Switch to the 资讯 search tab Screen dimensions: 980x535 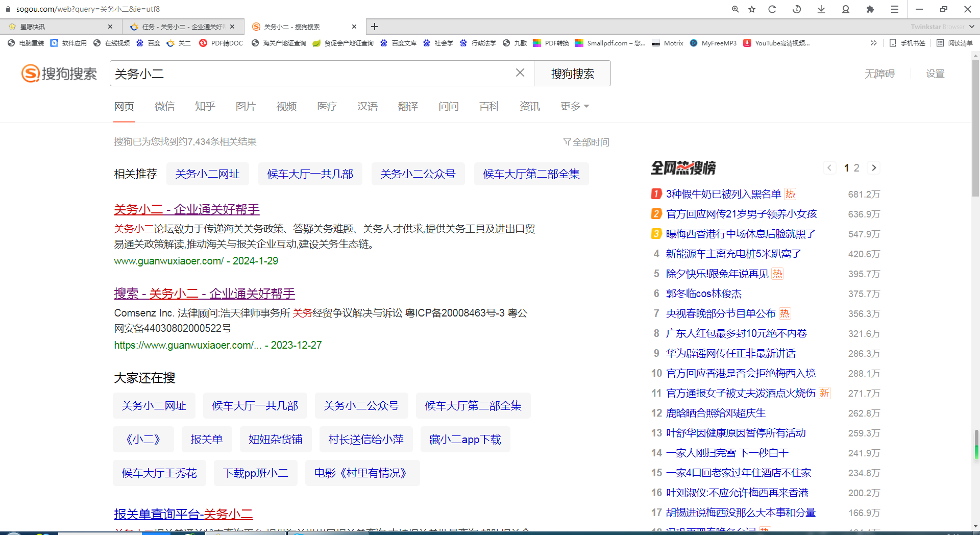pyautogui.click(x=530, y=106)
